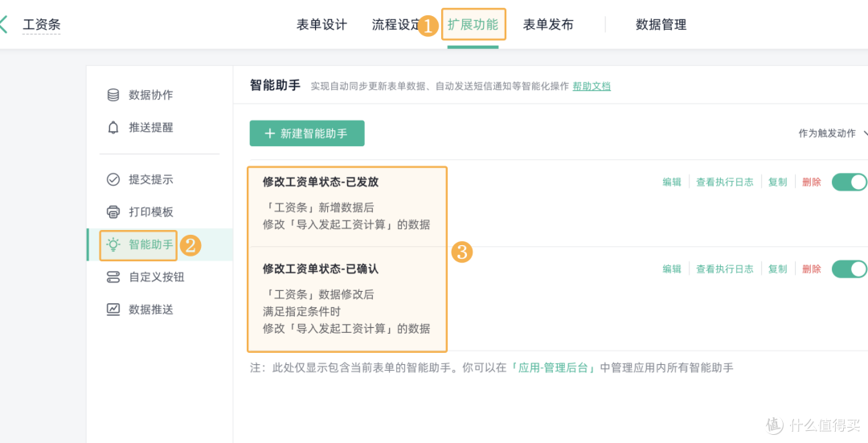Copy the 修改工资单状态-已确认 assistant
868x443 pixels.
(778, 269)
